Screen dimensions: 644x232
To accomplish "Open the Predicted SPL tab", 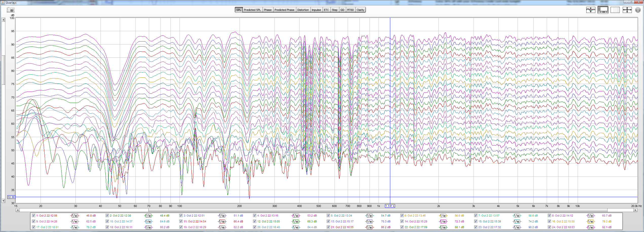I will coord(252,10).
